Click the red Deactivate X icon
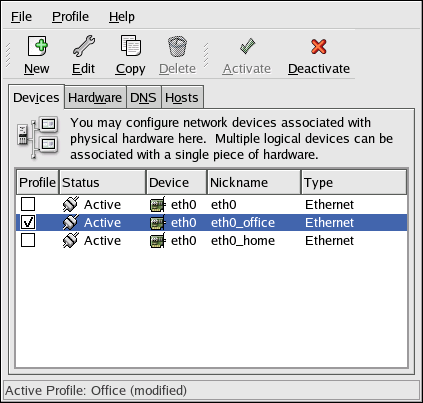Viewport: 423px width, 403px height. pos(319,46)
